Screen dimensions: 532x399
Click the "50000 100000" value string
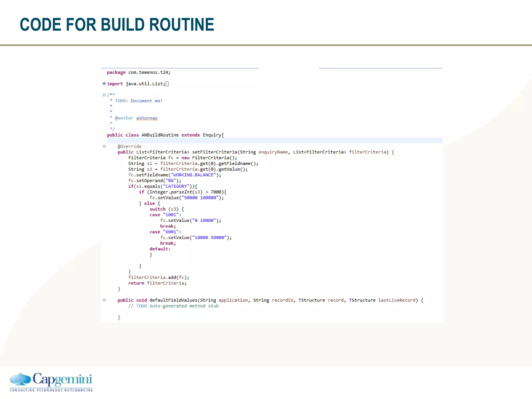click(200, 198)
